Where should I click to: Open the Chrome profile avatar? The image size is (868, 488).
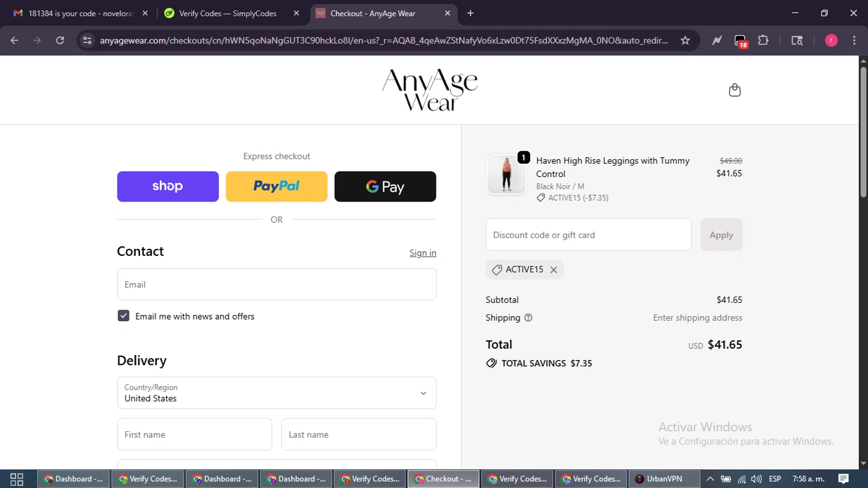(x=831, y=41)
